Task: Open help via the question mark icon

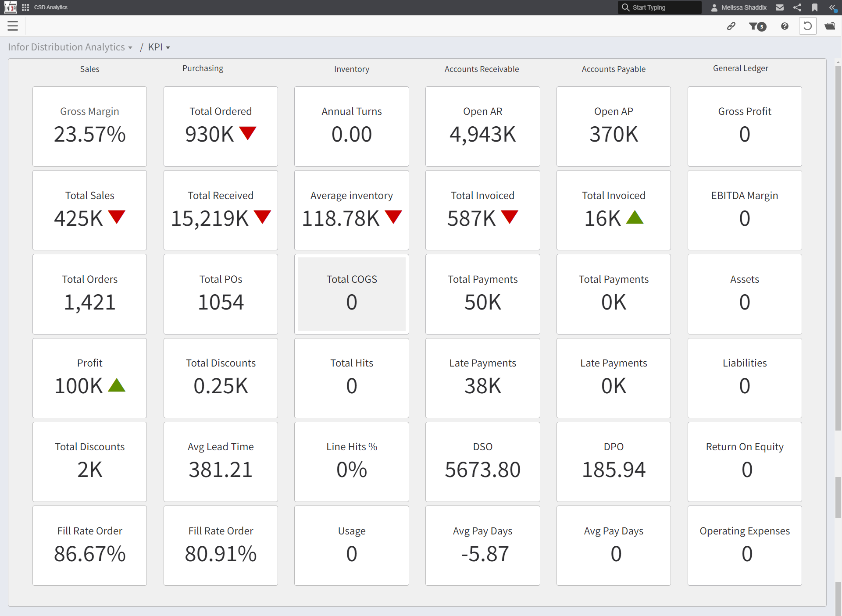Action: click(784, 26)
